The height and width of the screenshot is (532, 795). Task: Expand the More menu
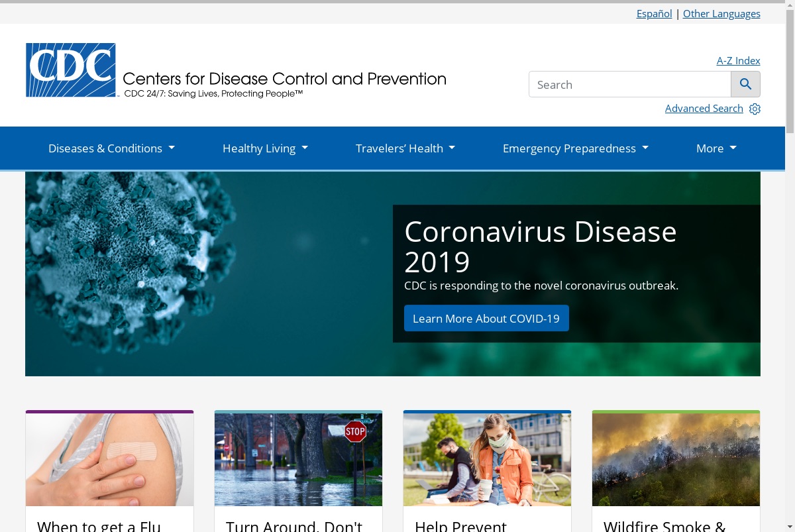(x=716, y=148)
